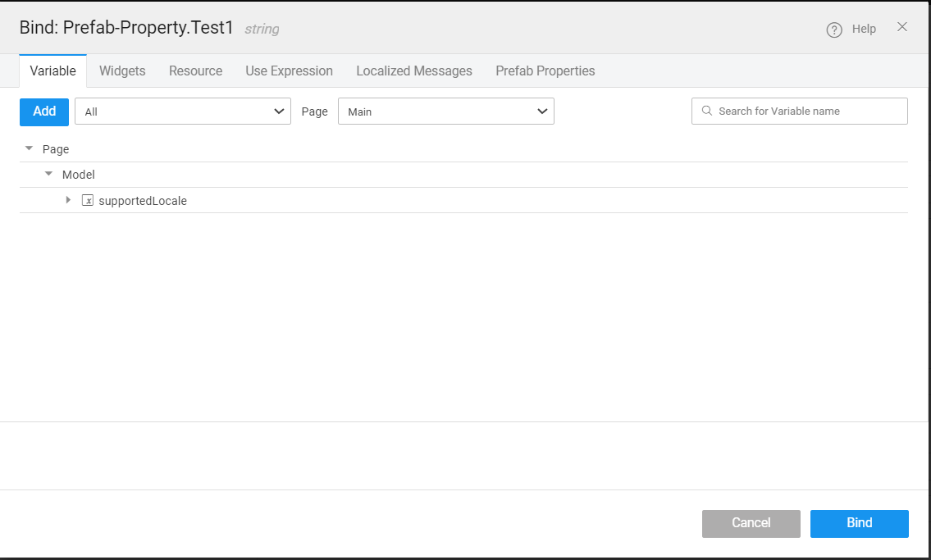Screen dimensions: 931x560
Task: Close the Bind dialog with the X
Action: pos(902,26)
